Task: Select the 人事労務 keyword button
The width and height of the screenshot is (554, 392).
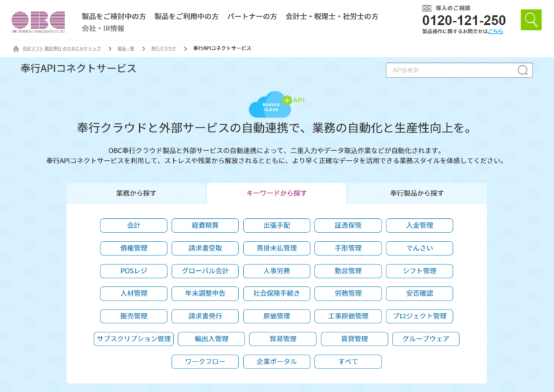Action: click(276, 271)
